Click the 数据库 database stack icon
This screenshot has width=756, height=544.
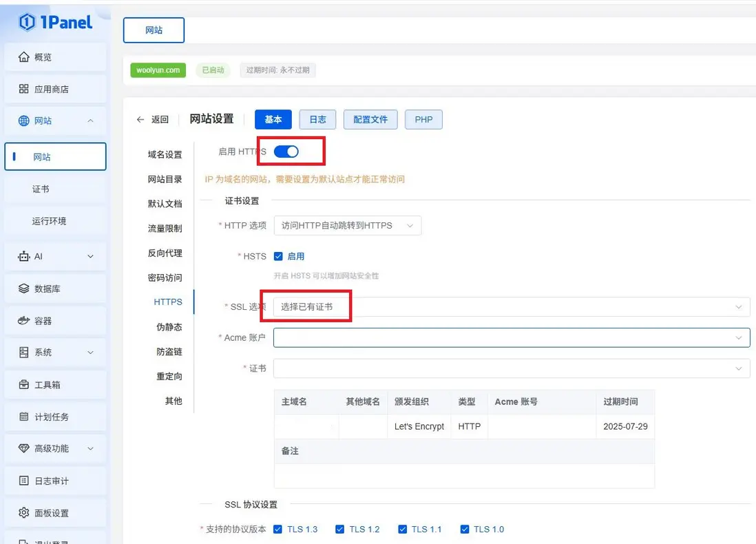pyautogui.click(x=24, y=289)
